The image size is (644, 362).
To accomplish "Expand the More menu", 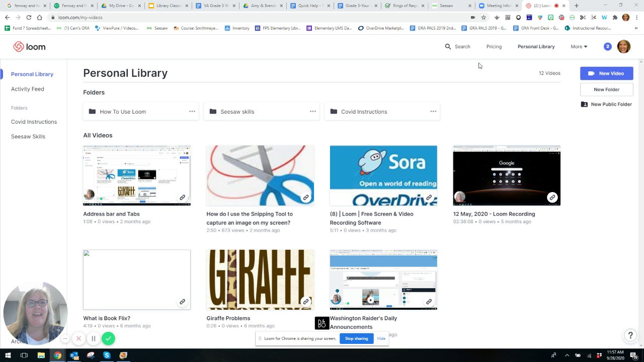I will click(579, 47).
